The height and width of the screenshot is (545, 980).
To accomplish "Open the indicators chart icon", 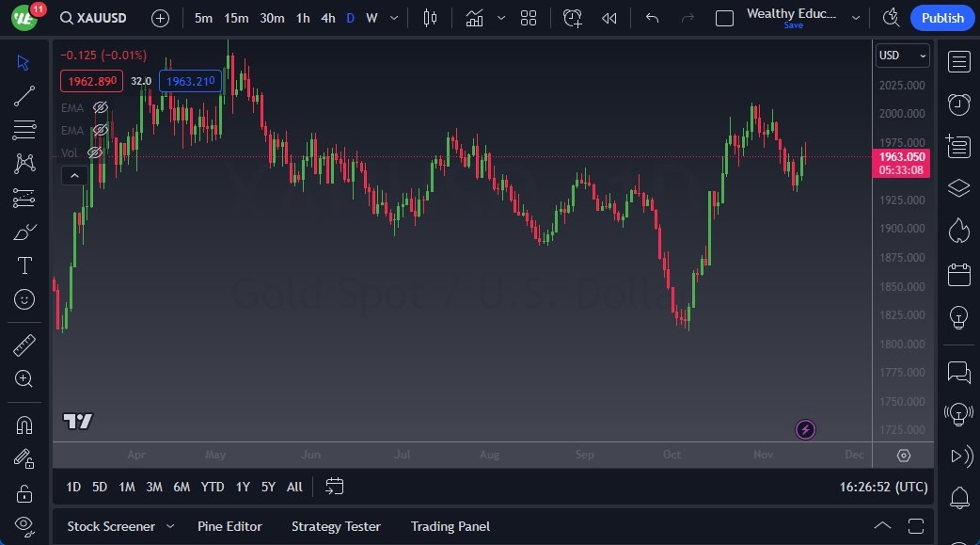I will 474,18.
